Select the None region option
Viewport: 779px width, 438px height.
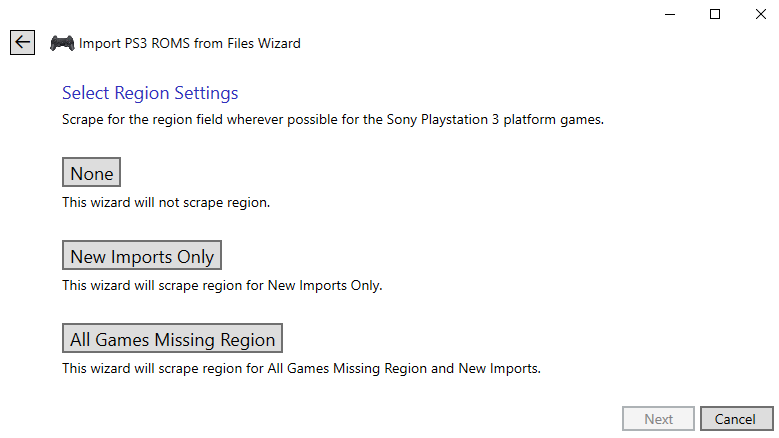point(91,172)
